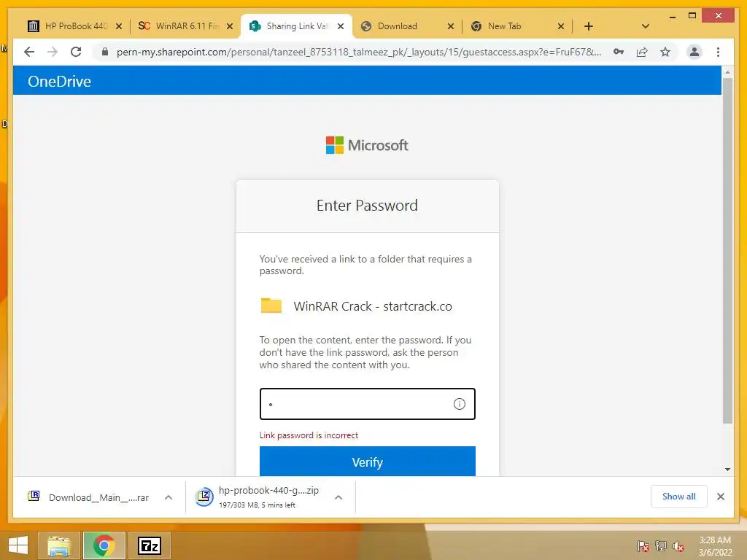747x560 pixels.
Task: Click the taskbar clock and date
Action: [715, 545]
